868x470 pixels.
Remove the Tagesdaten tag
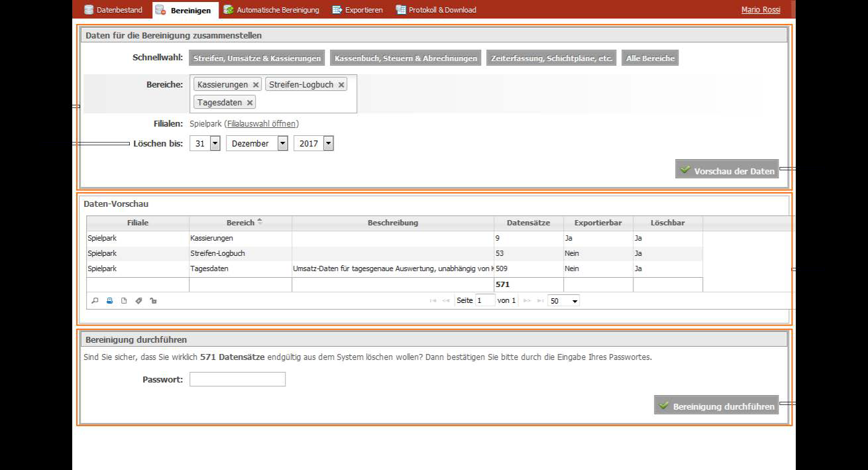[x=250, y=103]
